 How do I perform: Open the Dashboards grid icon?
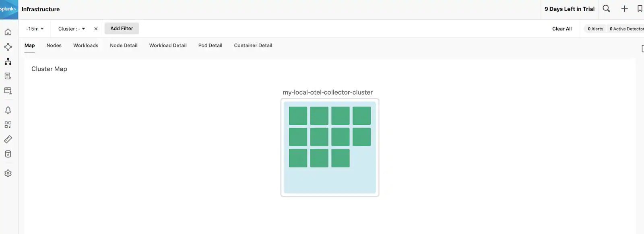(x=8, y=125)
